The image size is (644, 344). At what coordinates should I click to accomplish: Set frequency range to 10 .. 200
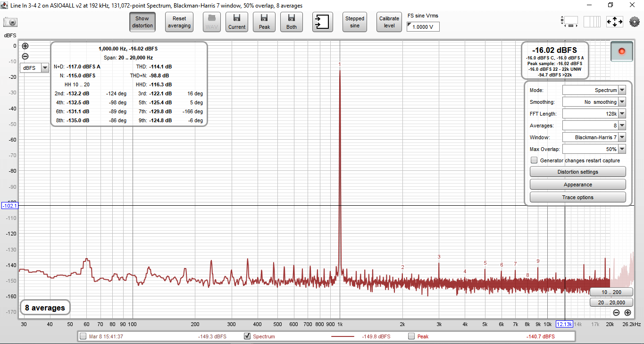(x=611, y=292)
